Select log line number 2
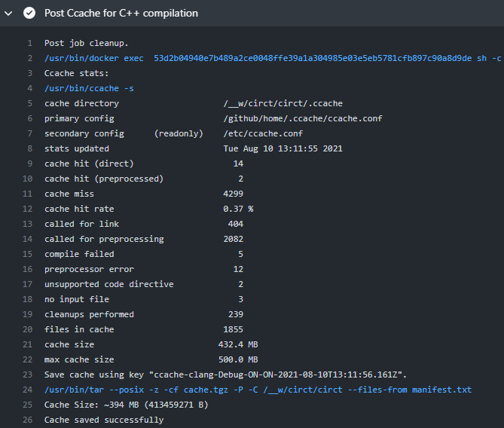This screenshot has height=428, width=504. coord(30,58)
